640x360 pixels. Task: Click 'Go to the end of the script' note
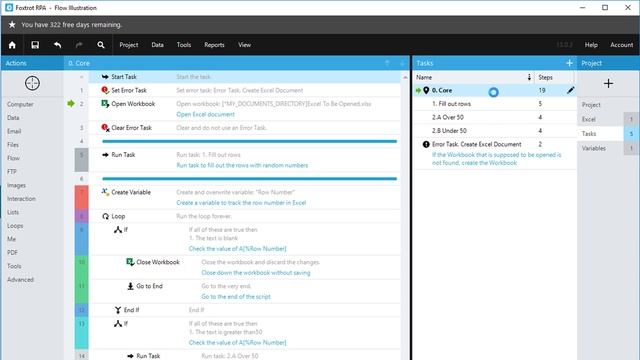pyautogui.click(x=236, y=297)
